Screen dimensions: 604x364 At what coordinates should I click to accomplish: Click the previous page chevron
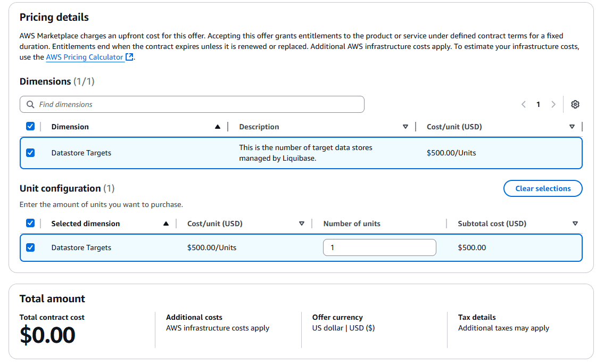coord(523,104)
